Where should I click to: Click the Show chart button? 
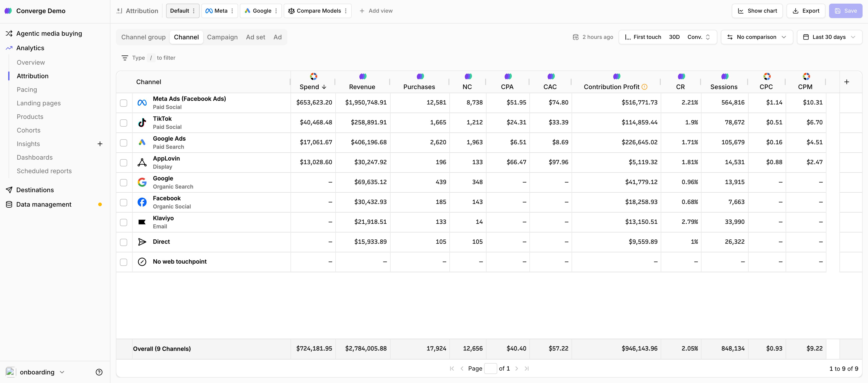click(757, 11)
